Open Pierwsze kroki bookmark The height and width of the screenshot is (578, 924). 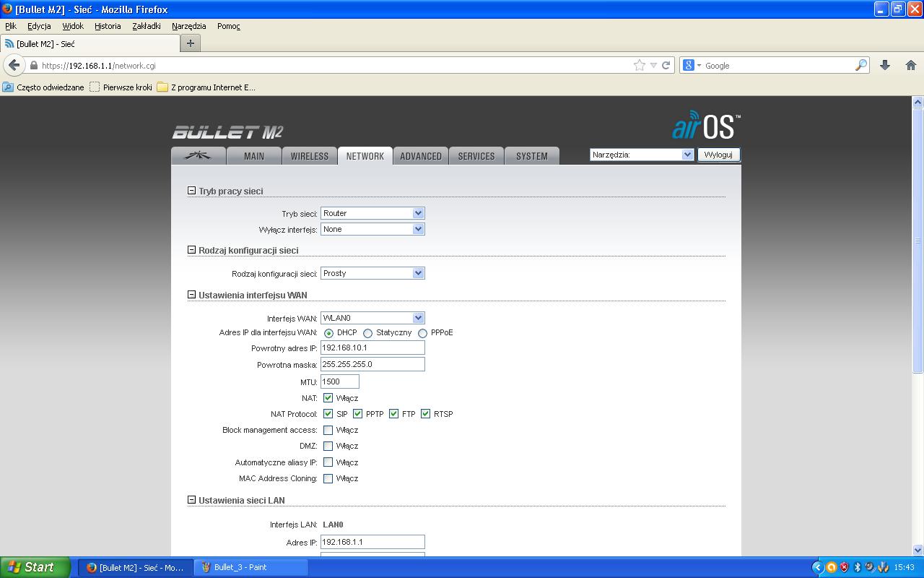pos(121,87)
